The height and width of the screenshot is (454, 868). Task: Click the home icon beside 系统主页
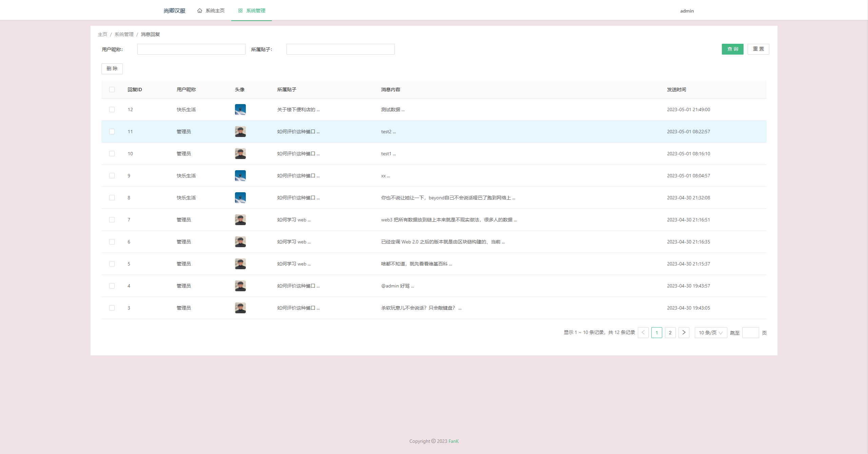200,11
